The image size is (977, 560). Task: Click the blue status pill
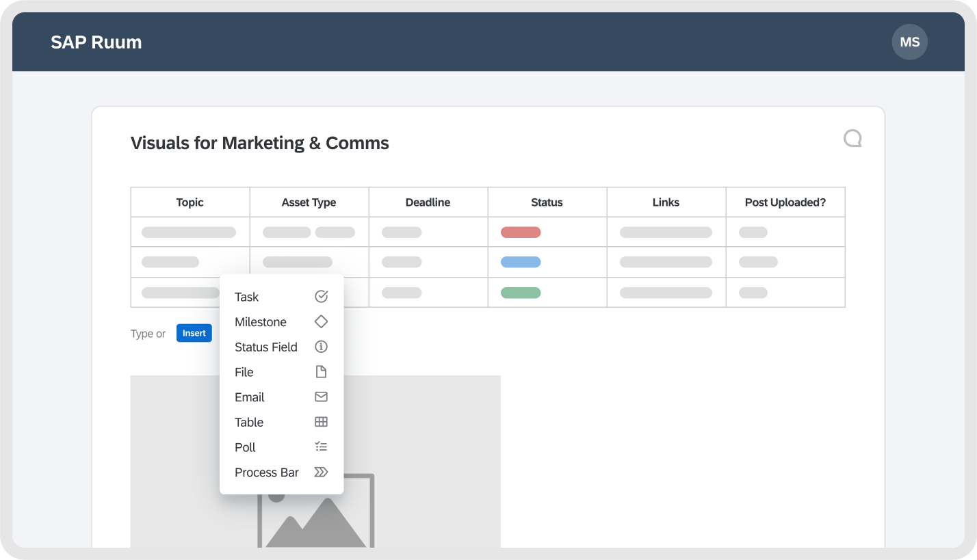click(x=521, y=263)
